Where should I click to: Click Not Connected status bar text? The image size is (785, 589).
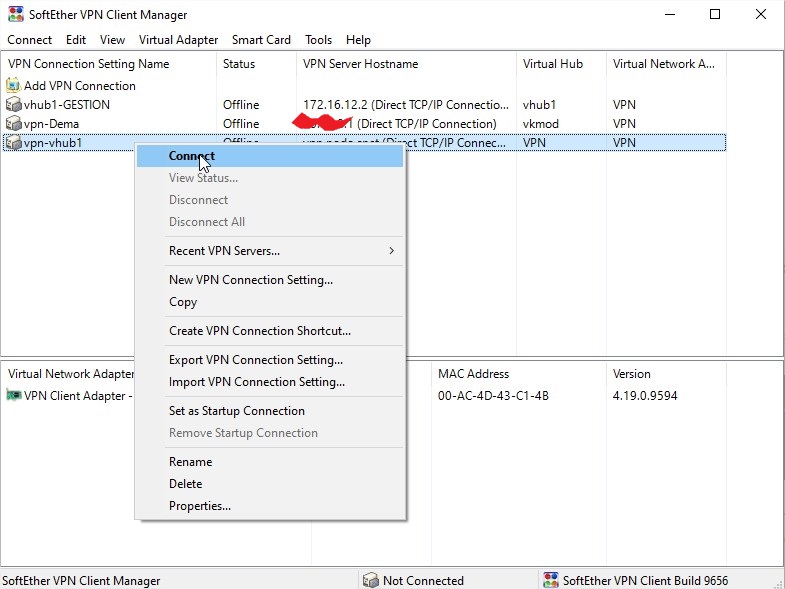click(x=423, y=580)
